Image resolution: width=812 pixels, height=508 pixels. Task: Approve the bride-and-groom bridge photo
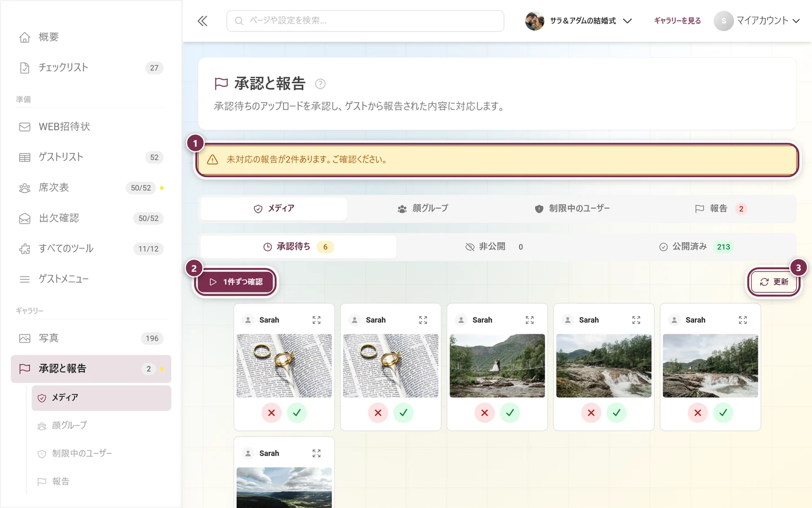[510, 413]
